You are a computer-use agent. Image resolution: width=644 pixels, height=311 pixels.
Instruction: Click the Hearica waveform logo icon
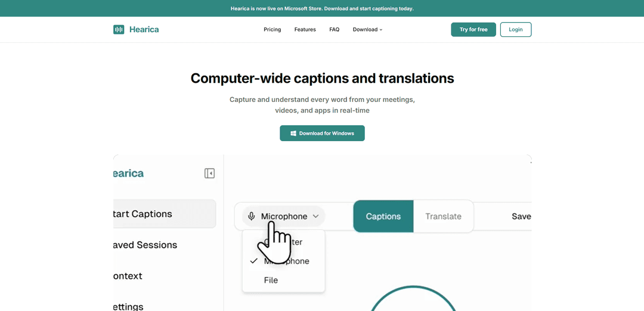[119, 29]
